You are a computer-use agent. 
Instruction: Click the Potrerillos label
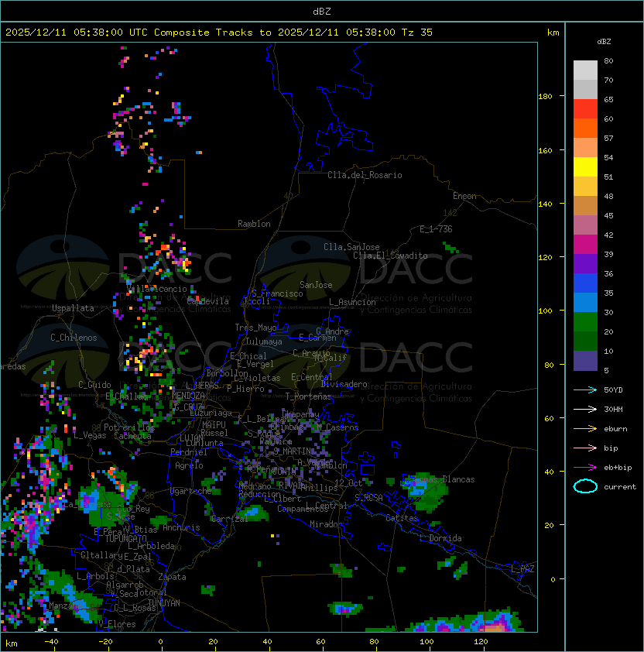[129, 427]
